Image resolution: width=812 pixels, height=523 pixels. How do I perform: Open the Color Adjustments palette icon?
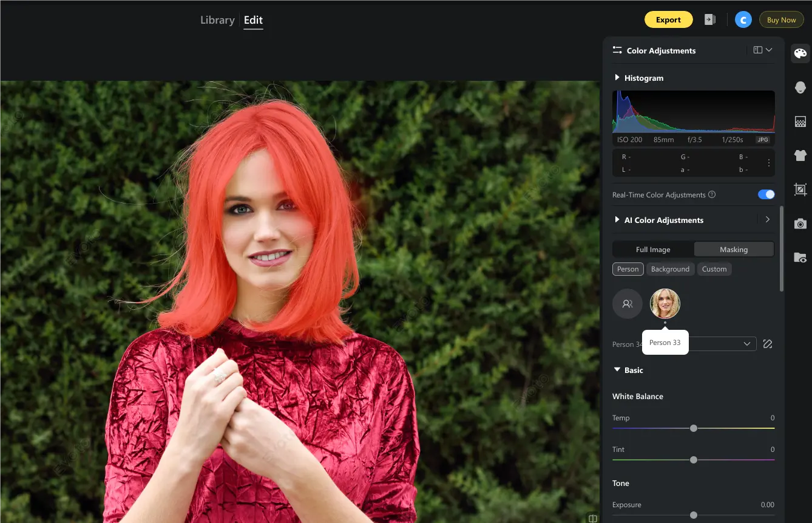(800, 53)
